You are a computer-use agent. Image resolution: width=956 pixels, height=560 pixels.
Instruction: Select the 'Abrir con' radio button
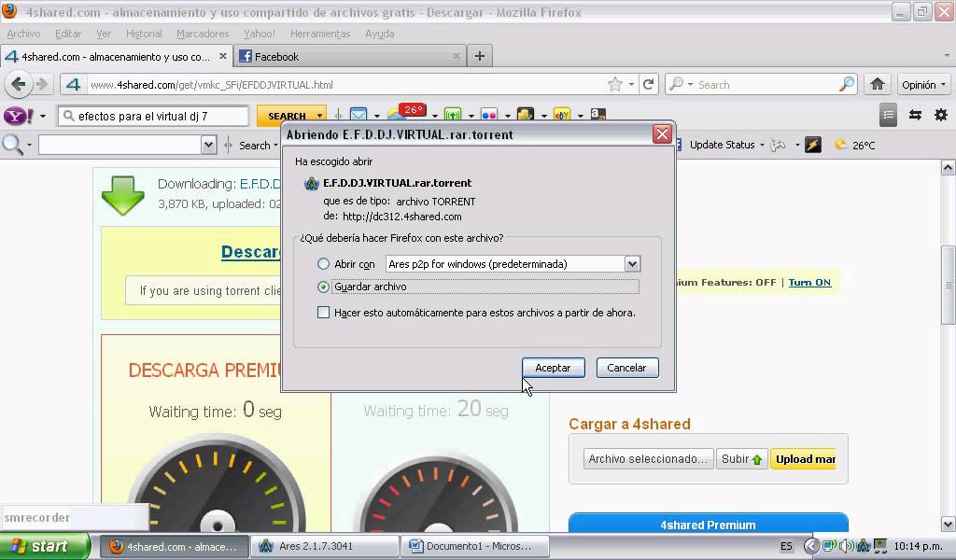pos(323,264)
